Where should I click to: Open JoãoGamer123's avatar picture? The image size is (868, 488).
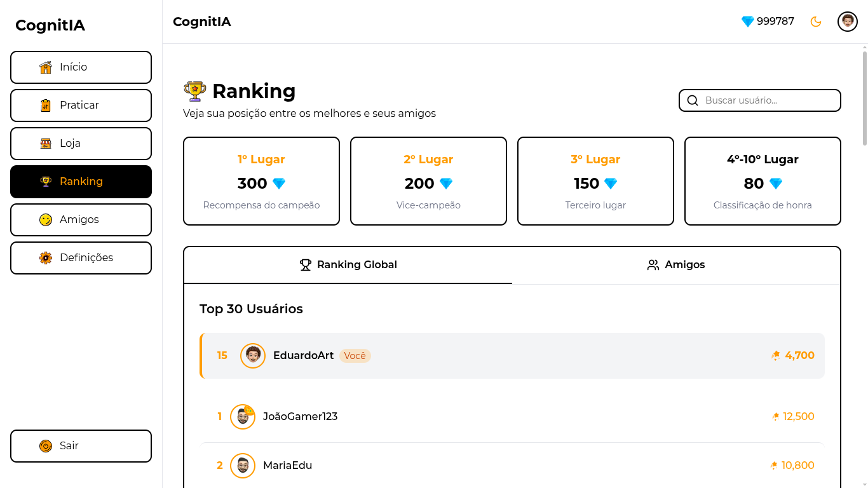[x=243, y=416]
